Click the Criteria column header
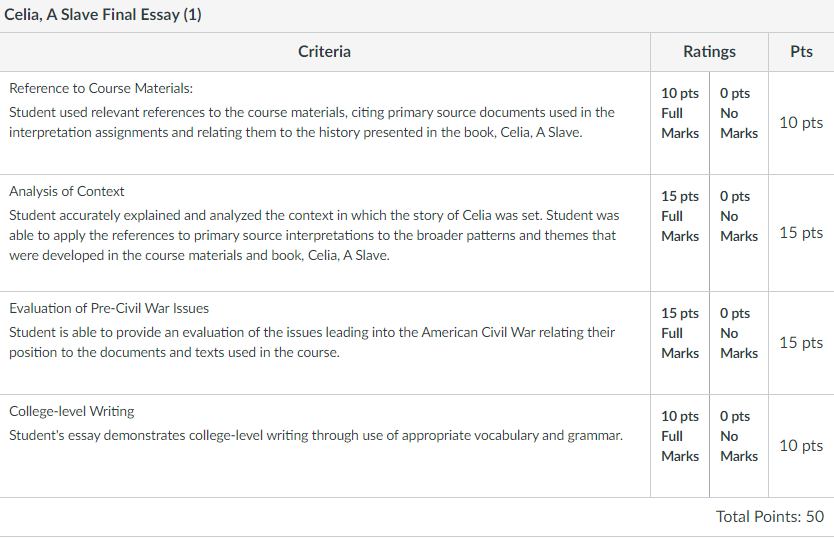 (x=324, y=52)
